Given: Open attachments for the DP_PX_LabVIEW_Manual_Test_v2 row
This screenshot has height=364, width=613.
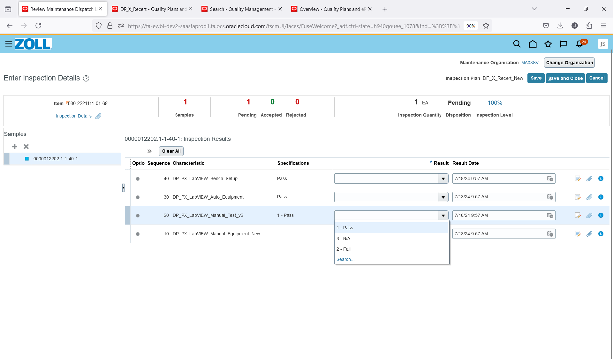Looking at the screenshot, I should click(x=589, y=215).
